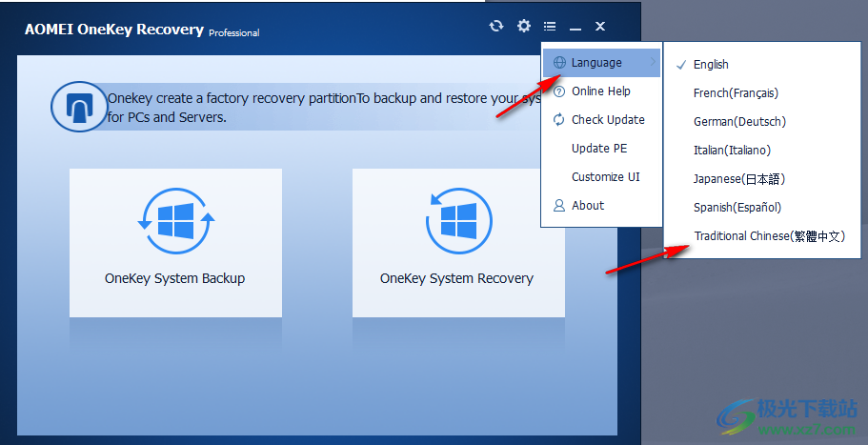Click the AOMEI round logo icon
Viewport: 868px width, 445px height.
[79, 107]
